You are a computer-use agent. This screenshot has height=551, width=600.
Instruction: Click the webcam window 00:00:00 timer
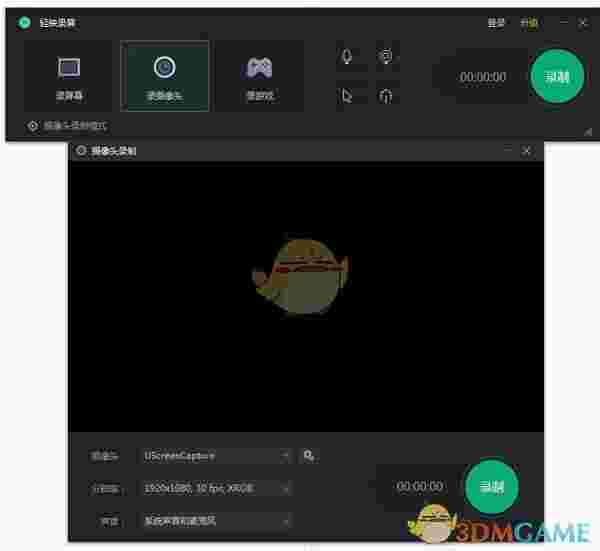click(x=420, y=486)
